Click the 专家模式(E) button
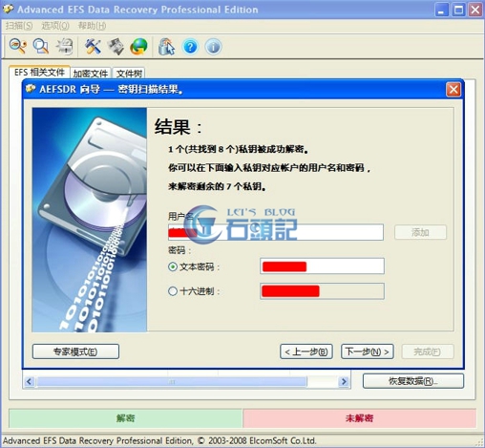Screen dimensions: 485x448 (75, 352)
